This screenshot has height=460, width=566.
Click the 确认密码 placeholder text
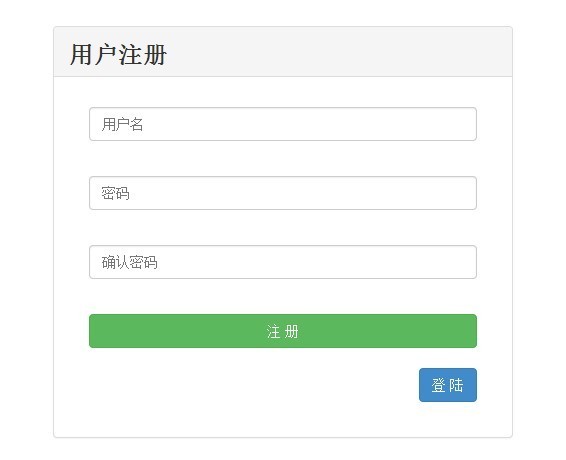click(129, 262)
